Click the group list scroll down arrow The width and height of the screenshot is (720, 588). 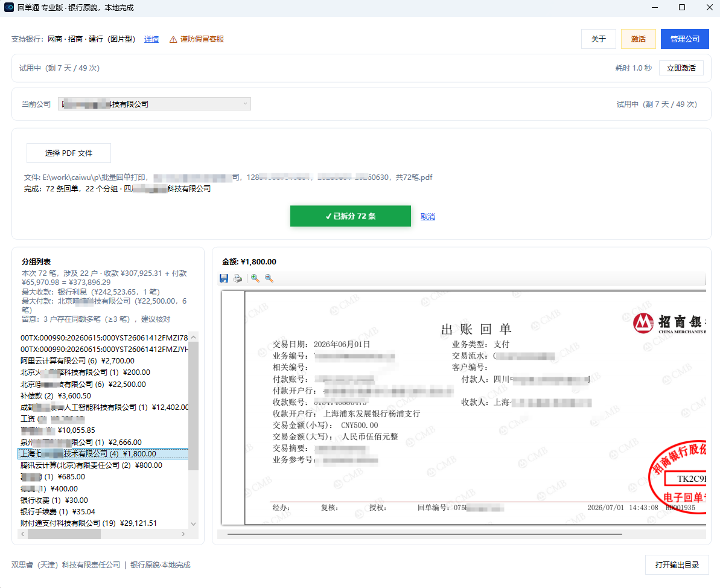193,523
